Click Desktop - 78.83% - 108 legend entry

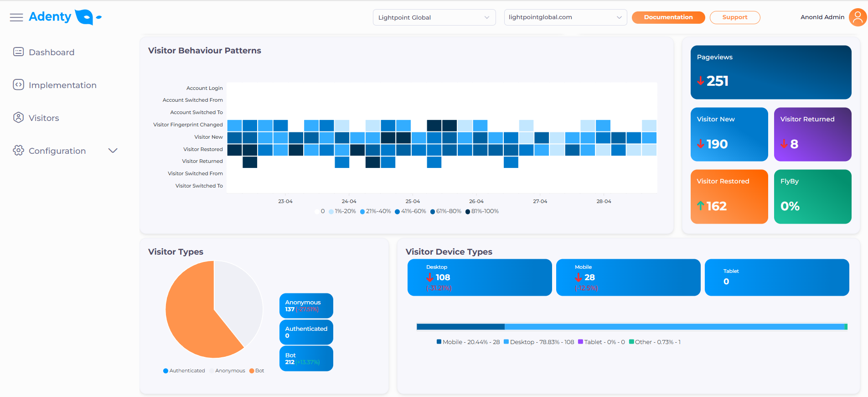tap(539, 342)
